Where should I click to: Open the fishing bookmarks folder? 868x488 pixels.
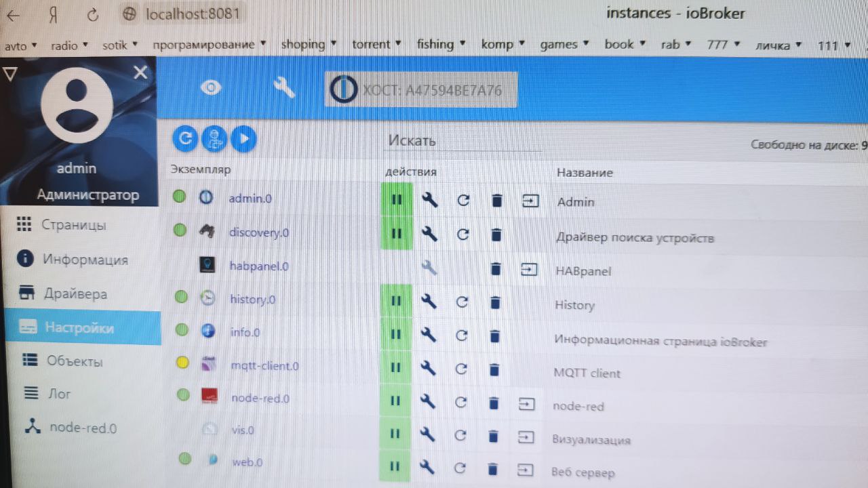(x=441, y=44)
